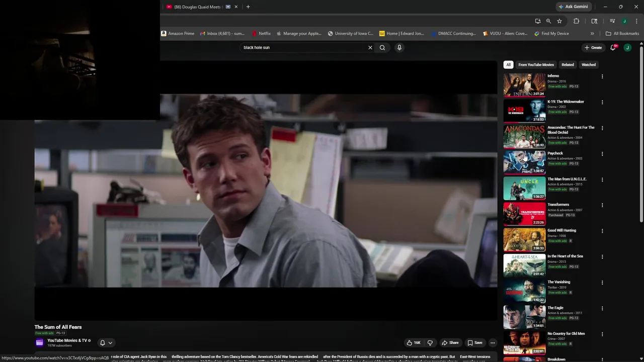Open Anacondas Blood Orchid thumbnail
The height and width of the screenshot is (362, 644).
524,136
